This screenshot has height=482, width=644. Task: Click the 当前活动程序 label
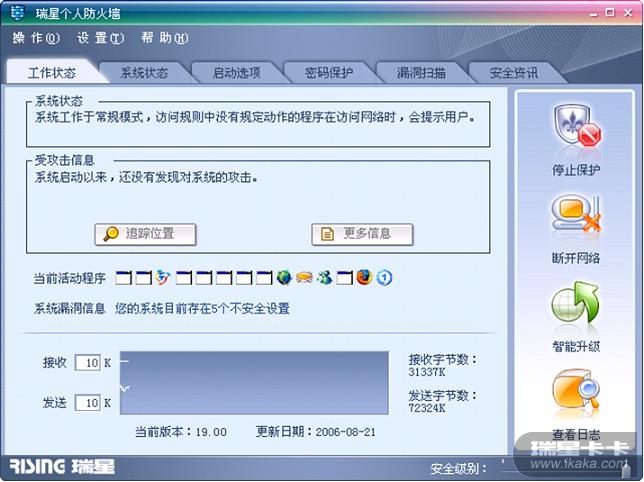click(69, 278)
